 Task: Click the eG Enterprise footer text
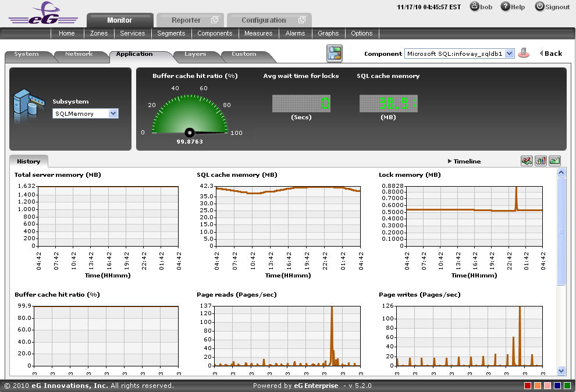coord(316,386)
